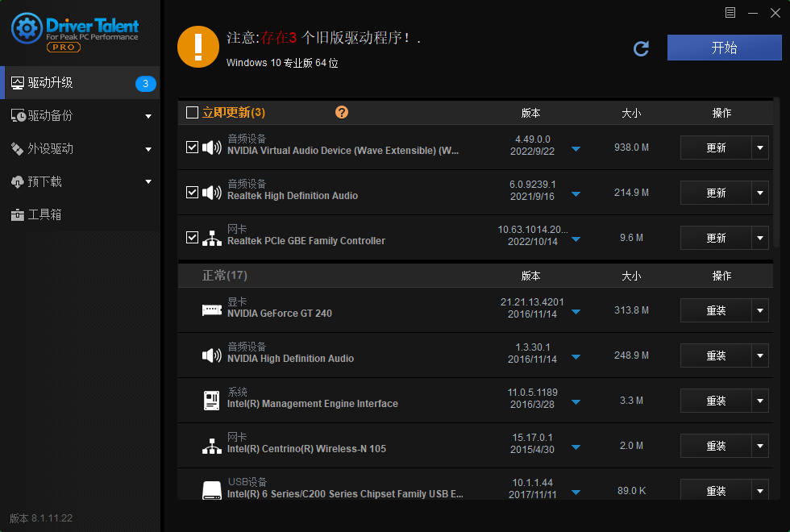790x532 pixels.
Task: Expand version dropdown for NVIDIA GeForce GT 240
Action: [576, 310]
